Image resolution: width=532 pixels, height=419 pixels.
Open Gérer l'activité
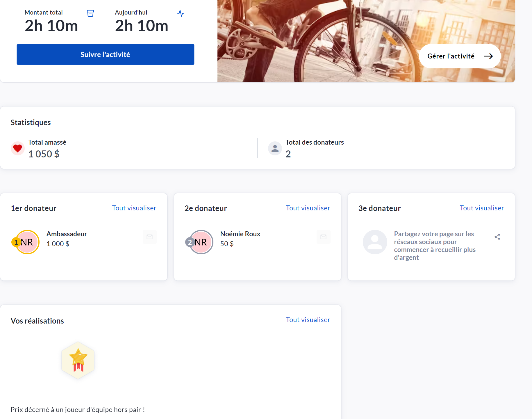(x=460, y=56)
